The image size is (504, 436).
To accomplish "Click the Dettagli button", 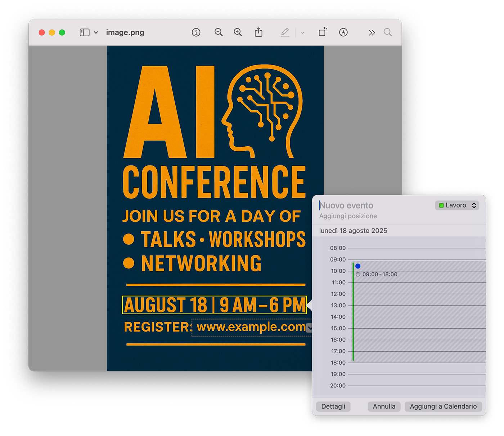I will (x=333, y=406).
